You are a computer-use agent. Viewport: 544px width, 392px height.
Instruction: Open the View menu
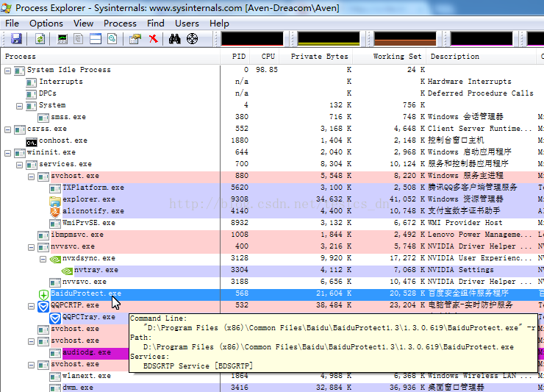click(83, 24)
